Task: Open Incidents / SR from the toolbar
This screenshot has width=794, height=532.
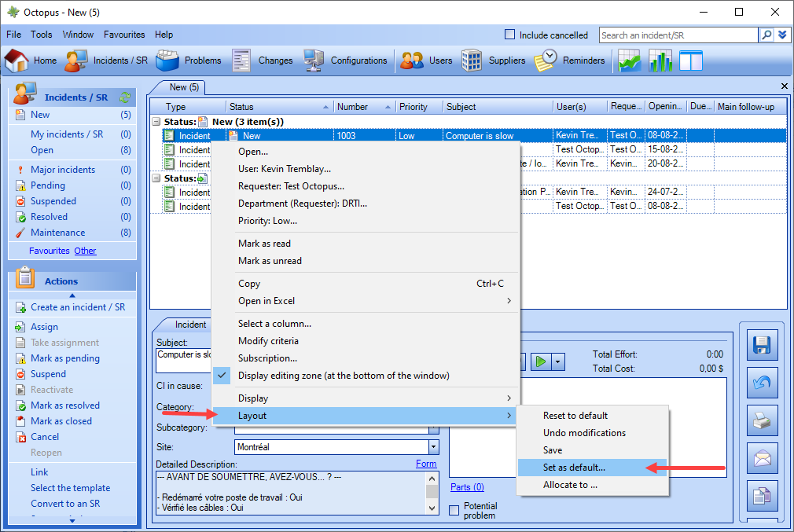Action: point(106,61)
